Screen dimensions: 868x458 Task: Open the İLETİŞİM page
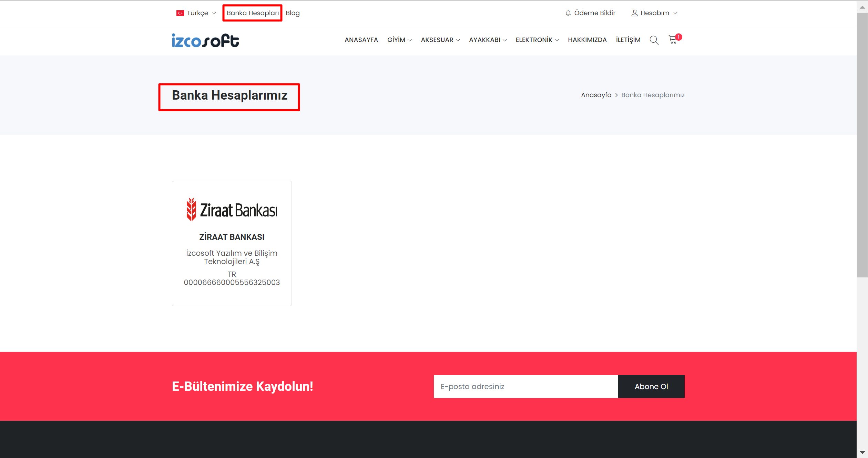pyautogui.click(x=628, y=40)
